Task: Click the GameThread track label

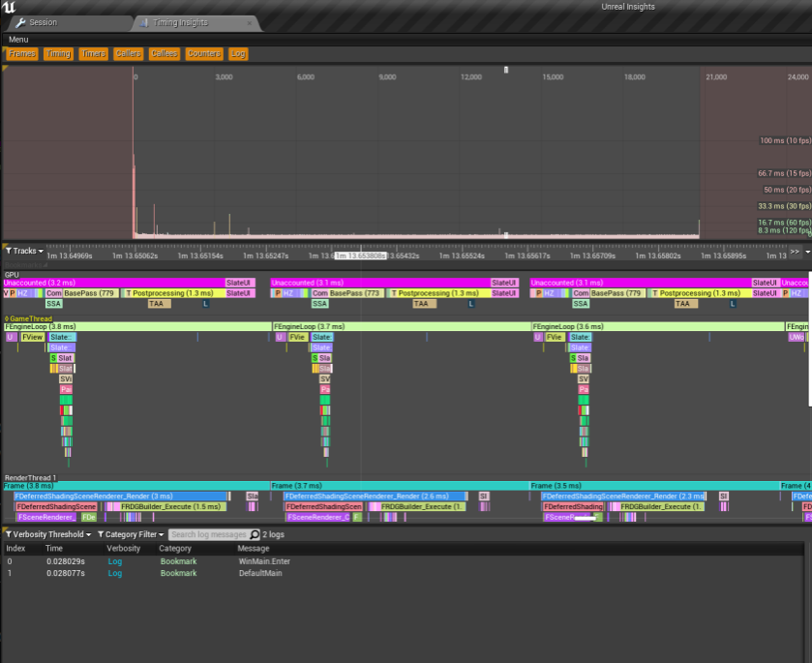Action: tap(31, 318)
